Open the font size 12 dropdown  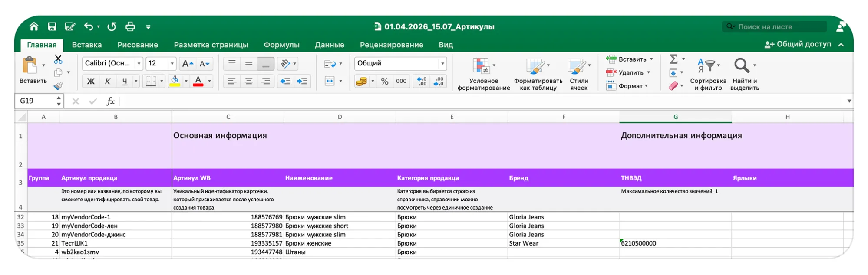point(172,64)
